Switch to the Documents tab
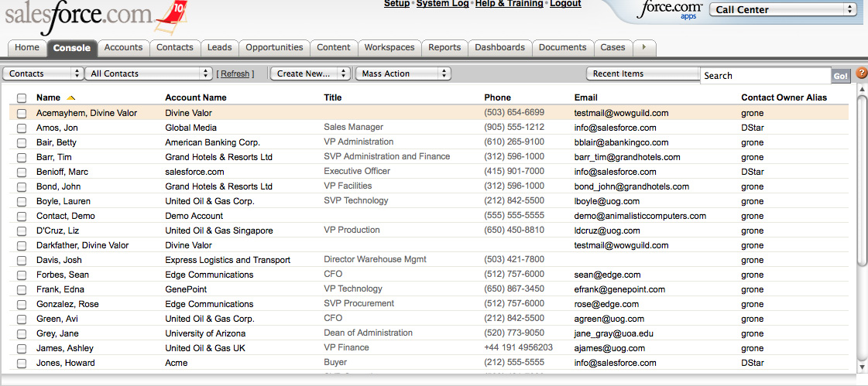This screenshot has height=386, width=868. point(562,47)
